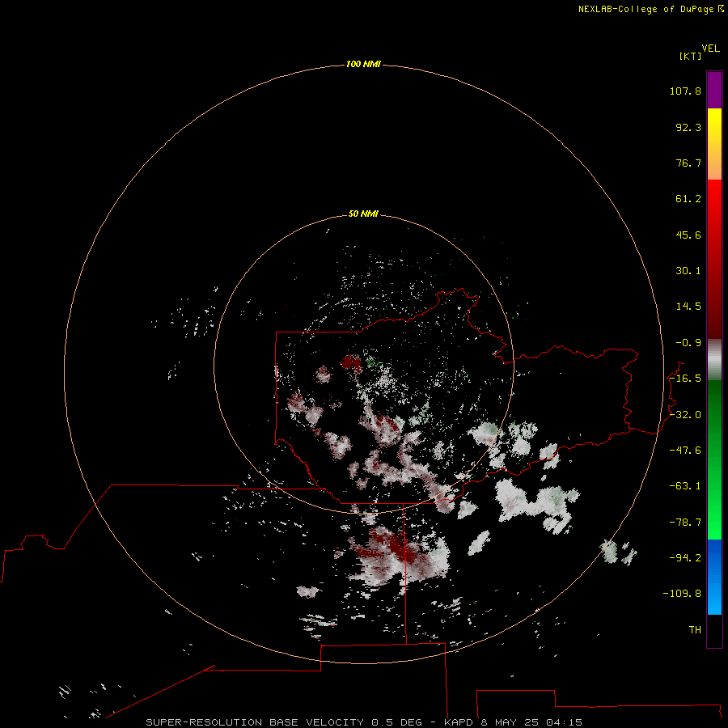Click the -78.7 velocity legend value
The image size is (728, 728).
pos(685,523)
